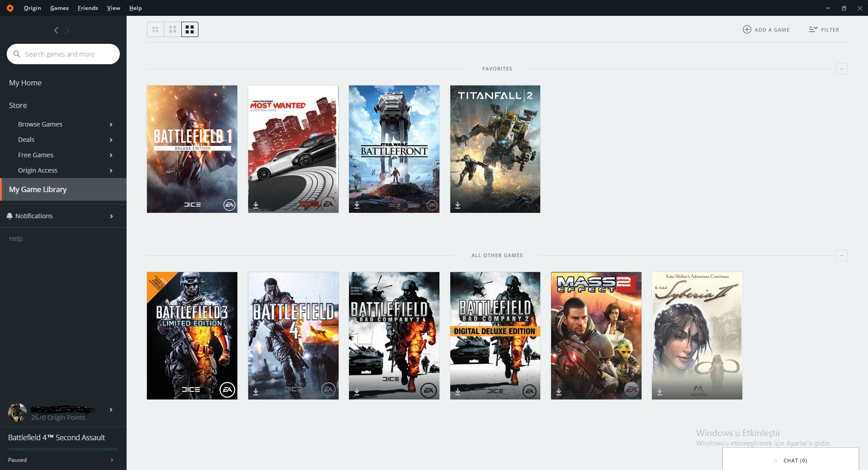Expand Deals submenu
868x470 pixels.
coord(111,140)
